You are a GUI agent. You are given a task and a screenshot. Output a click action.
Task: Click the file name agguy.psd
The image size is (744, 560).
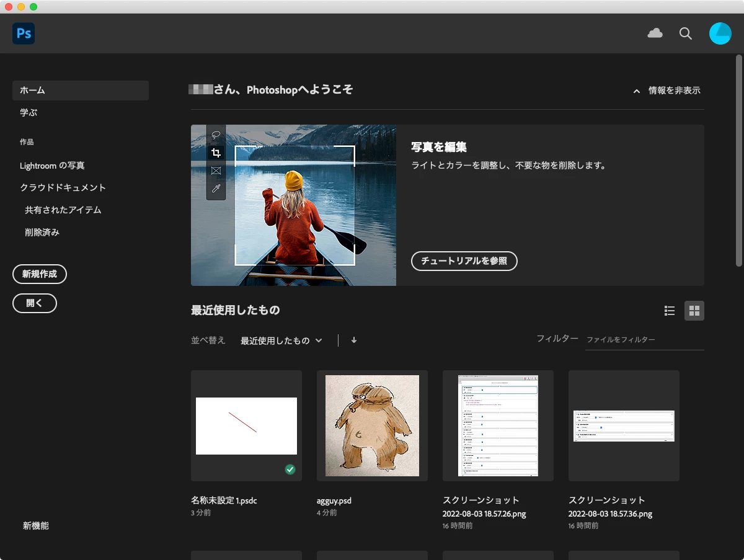pyautogui.click(x=334, y=500)
